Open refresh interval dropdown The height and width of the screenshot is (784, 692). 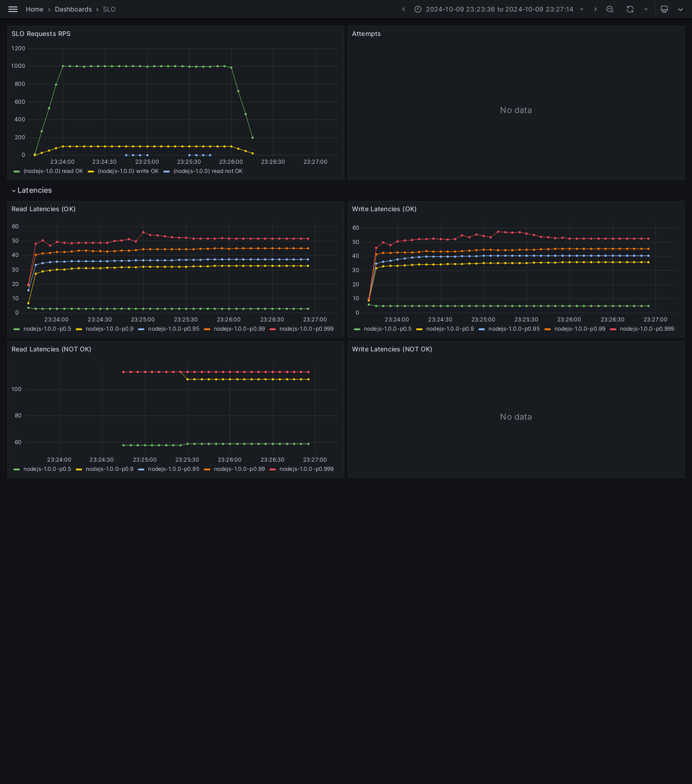click(x=646, y=9)
